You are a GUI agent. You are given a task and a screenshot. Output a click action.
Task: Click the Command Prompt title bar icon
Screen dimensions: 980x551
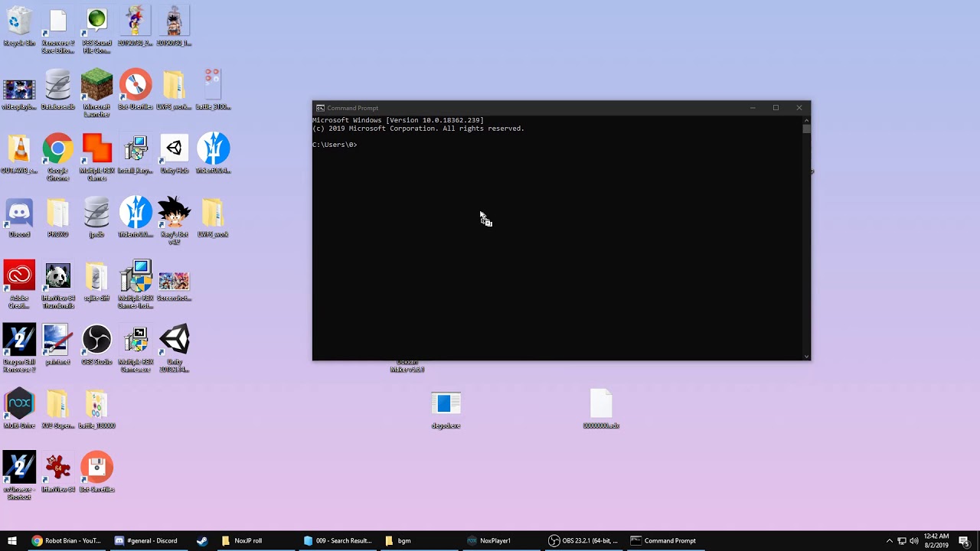[320, 108]
